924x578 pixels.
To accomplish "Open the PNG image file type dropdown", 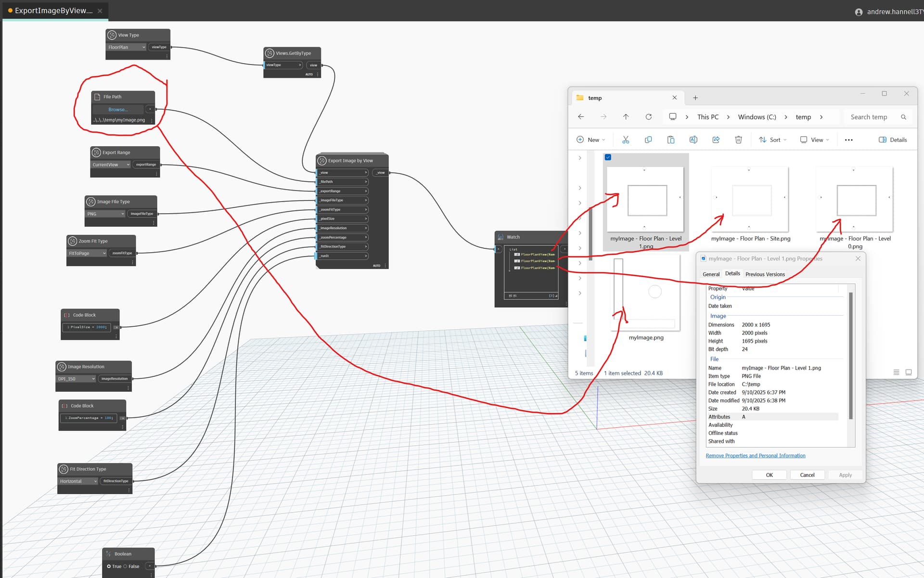I will 105,214.
